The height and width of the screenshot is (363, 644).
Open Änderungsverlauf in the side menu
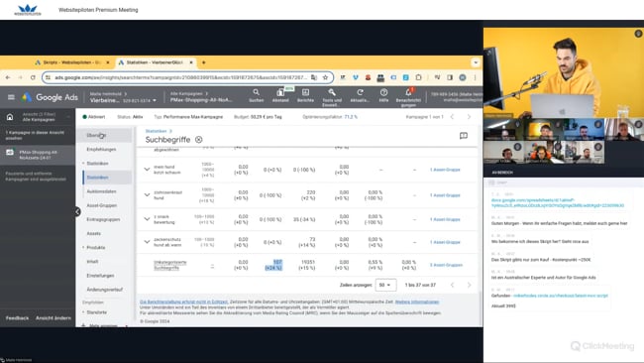[105, 290]
